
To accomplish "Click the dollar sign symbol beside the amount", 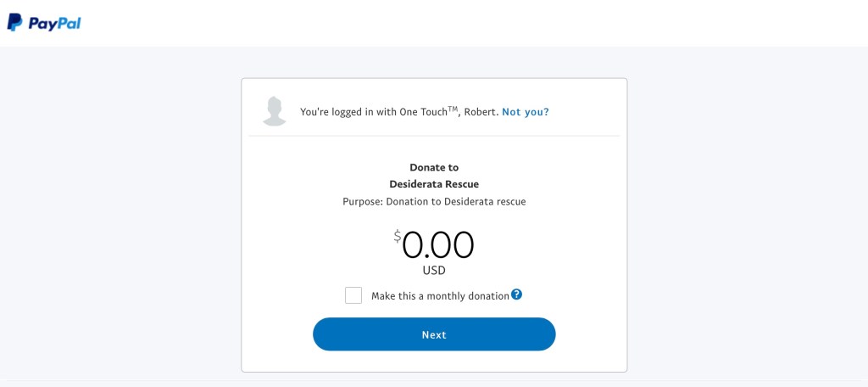I will pyautogui.click(x=398, y=237).
